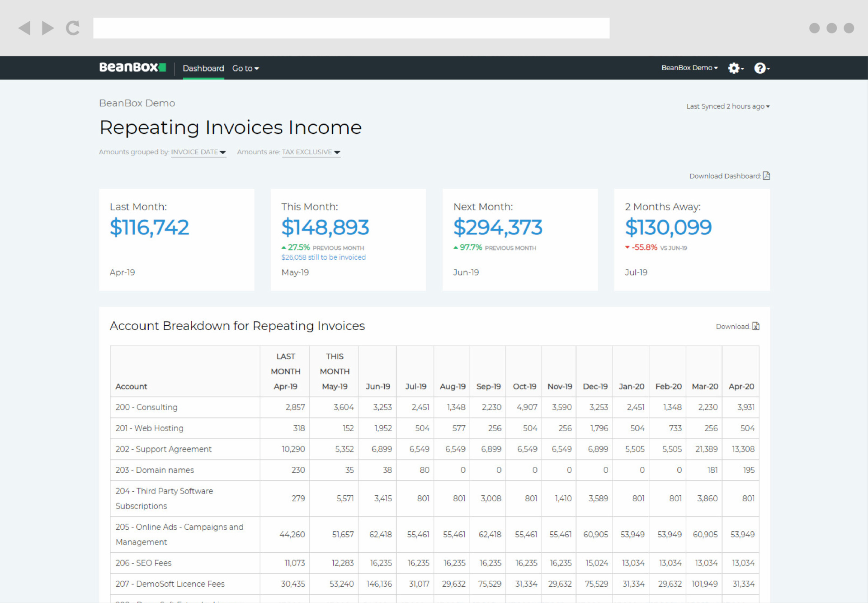
Task: Click the BeanBox logo in the top bar
Action: tap(132, 67)
